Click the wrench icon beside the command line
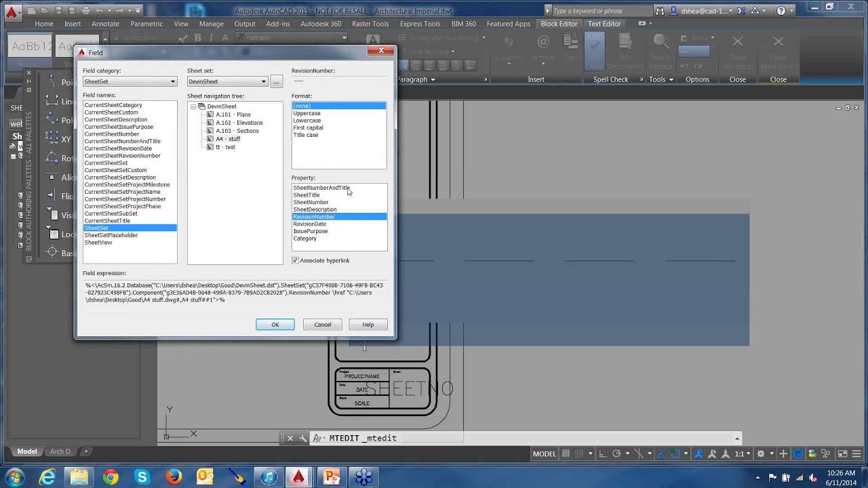This screenshot has width=868, height=488. click(x=302, y=439)
